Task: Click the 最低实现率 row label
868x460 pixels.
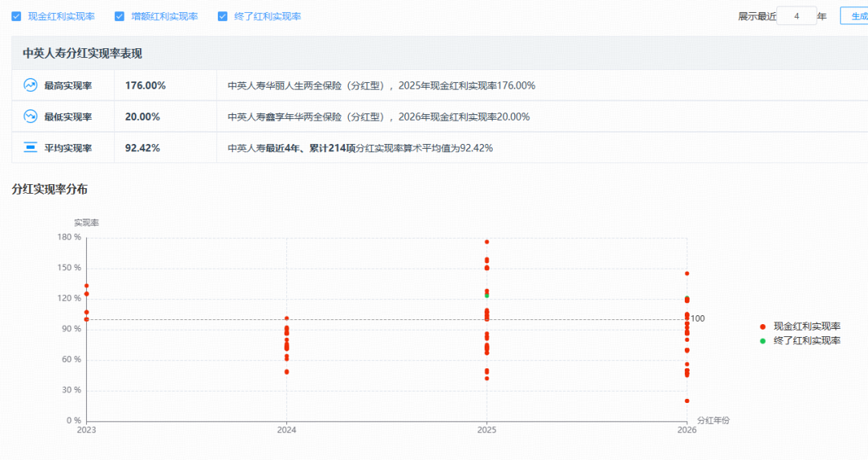Action: 68,117
